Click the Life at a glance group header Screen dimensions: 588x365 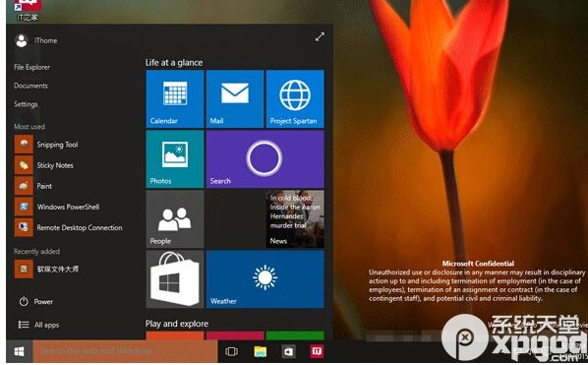coord(174,63)
